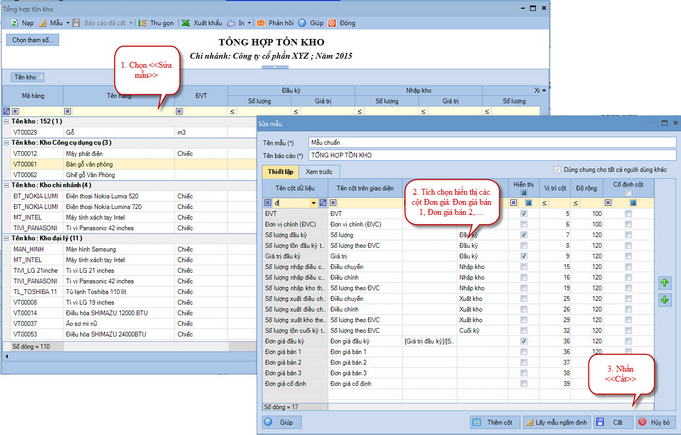Click the Vị trí cột column header
This screenshot has width=681, height=435.
[555, 188]
